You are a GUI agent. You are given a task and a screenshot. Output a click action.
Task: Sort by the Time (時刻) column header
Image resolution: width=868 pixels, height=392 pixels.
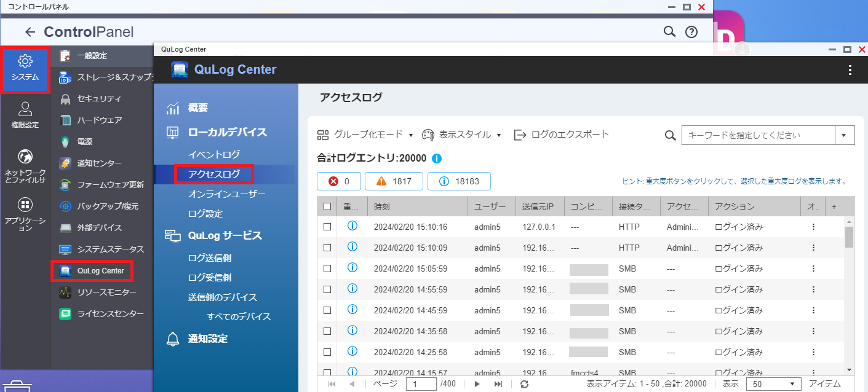[418, 207]
